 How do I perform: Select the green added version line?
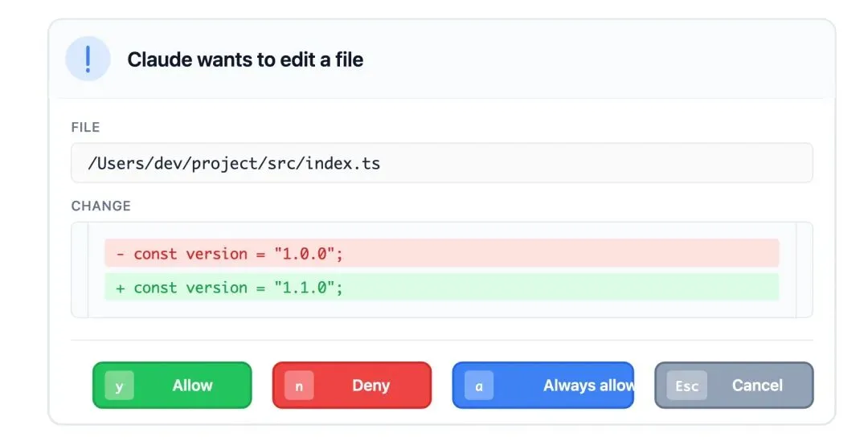[442, 288]
